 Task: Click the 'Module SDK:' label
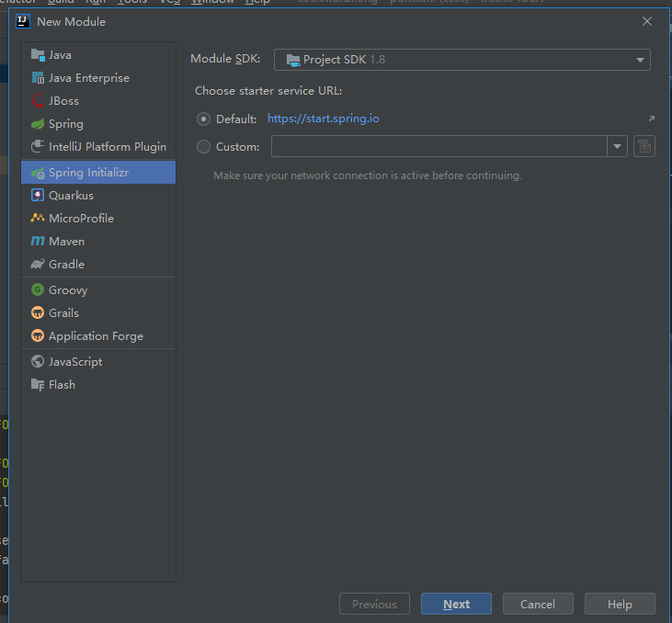225,59
